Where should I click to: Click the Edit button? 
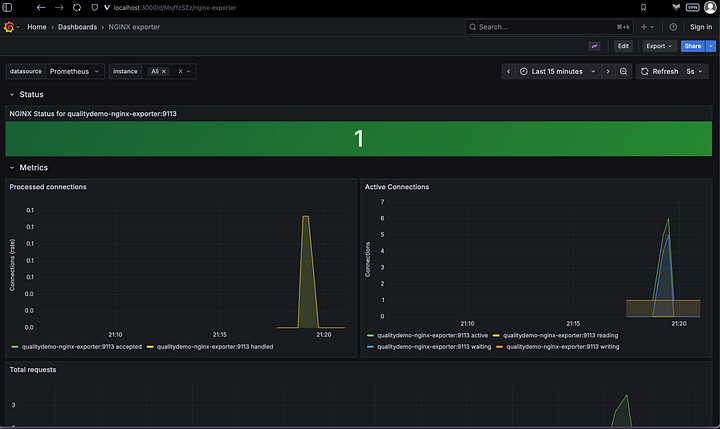tap(623, 46)
